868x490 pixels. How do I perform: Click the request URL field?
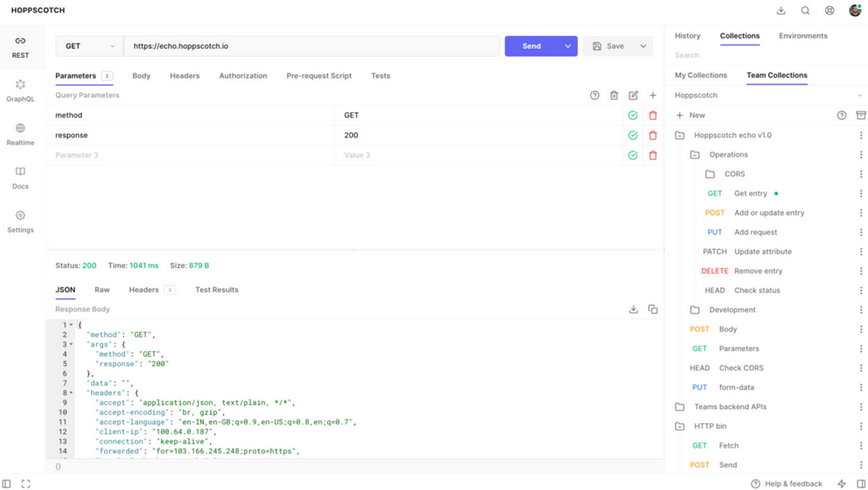pos(312,46)
